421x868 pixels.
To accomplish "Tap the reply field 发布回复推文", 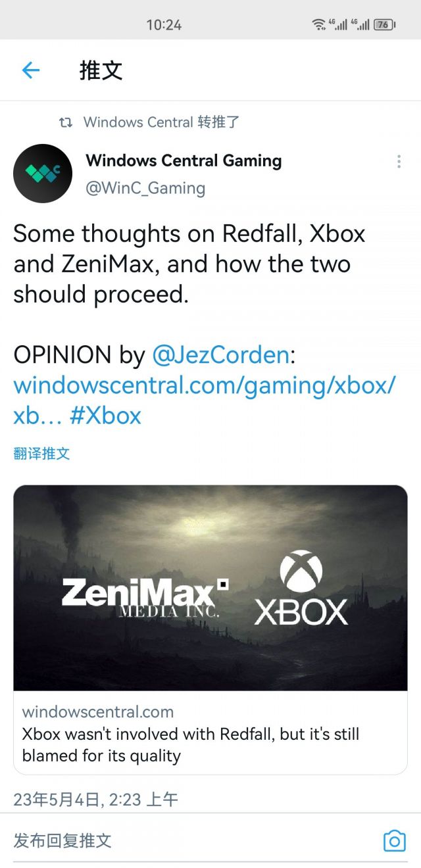I will coord(132,840).
